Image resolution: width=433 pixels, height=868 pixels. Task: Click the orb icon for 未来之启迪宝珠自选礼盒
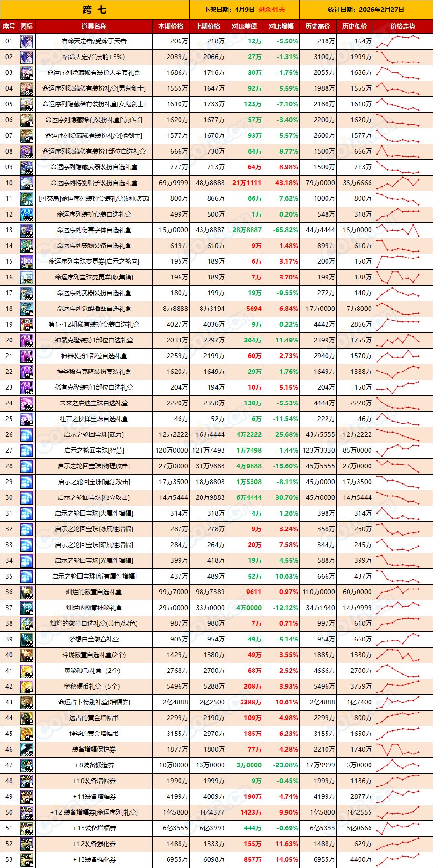tap(27, 403)
